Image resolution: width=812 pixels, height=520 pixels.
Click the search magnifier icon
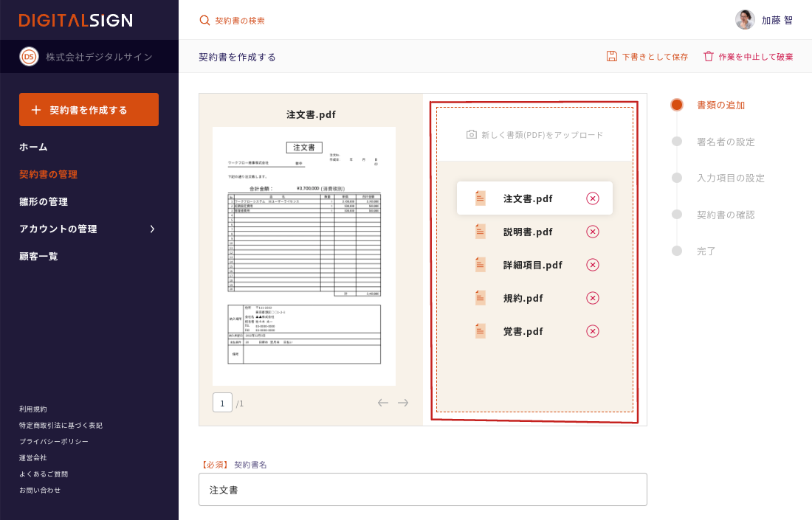coord(204,20)
